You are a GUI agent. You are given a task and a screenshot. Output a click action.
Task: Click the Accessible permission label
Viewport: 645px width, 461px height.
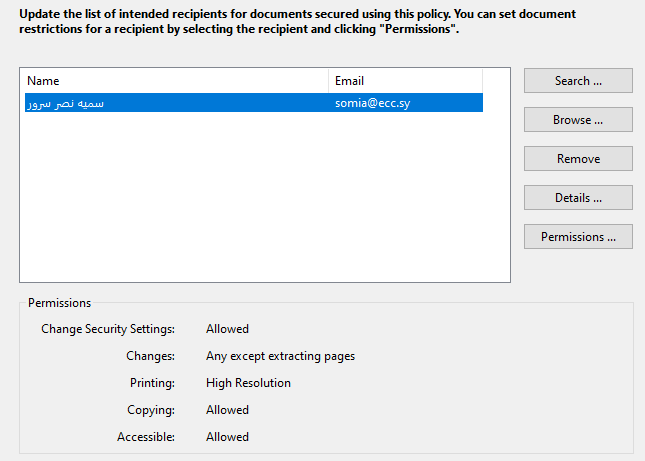[146, 437]
